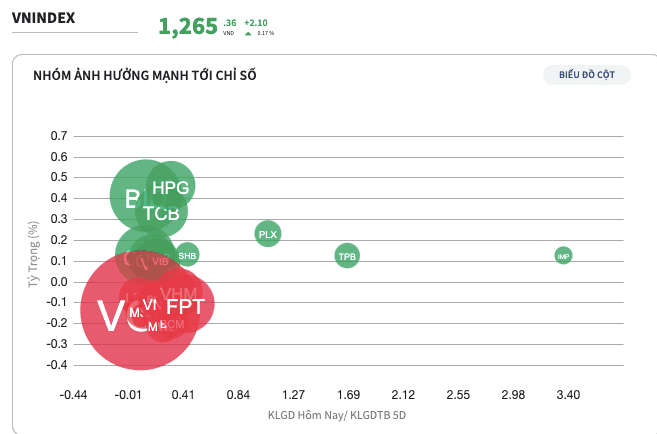Select the red FPT bubble
Screen dimensions: 657x434
[187, 306]
